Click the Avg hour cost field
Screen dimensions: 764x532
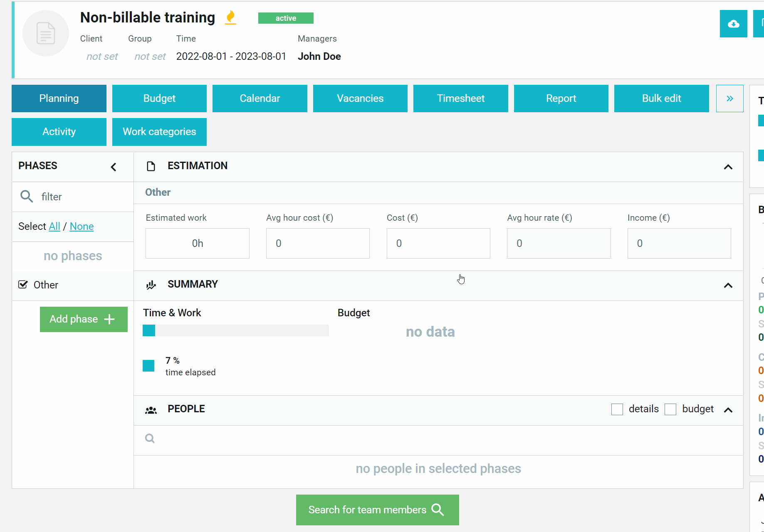coord(318,243)
